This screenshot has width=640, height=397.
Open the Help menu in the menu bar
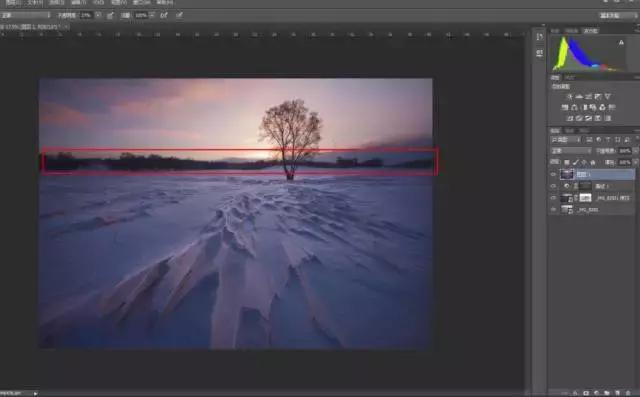tap(165, 2)
